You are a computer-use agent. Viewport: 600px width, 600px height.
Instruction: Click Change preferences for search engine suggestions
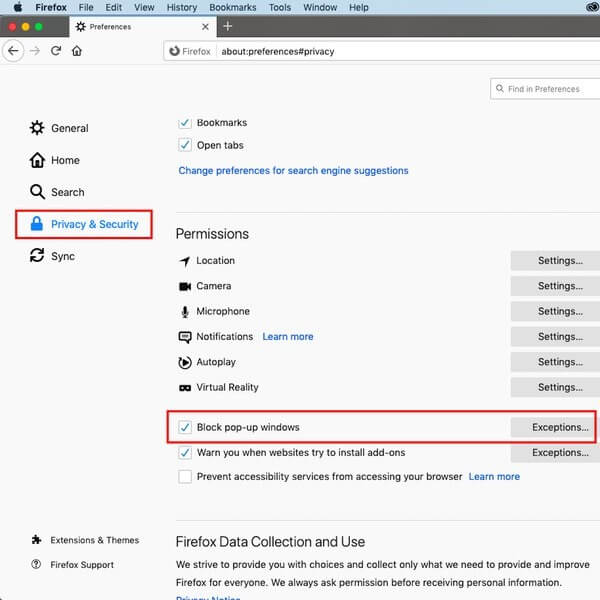[293, 171]
